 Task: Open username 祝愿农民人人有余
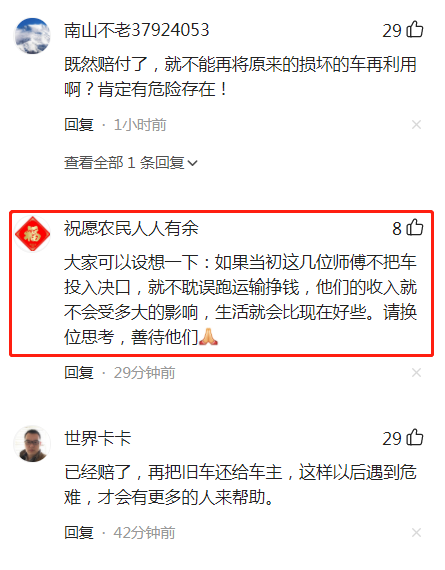[131, 228]
